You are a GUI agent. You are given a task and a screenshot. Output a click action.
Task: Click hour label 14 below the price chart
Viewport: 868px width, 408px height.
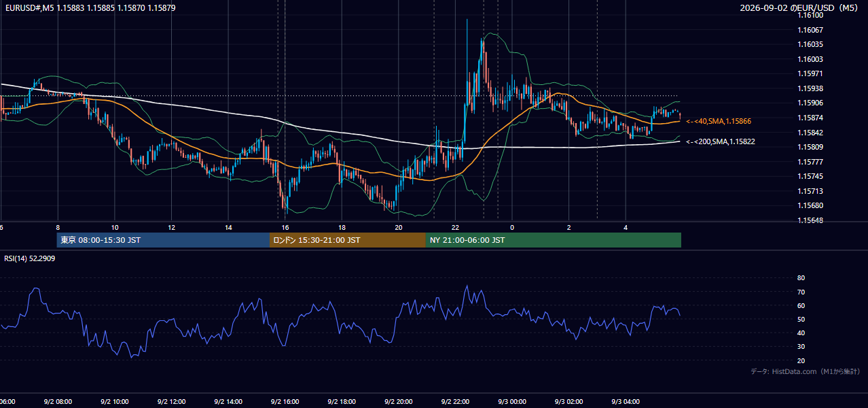tap(229, 227)
